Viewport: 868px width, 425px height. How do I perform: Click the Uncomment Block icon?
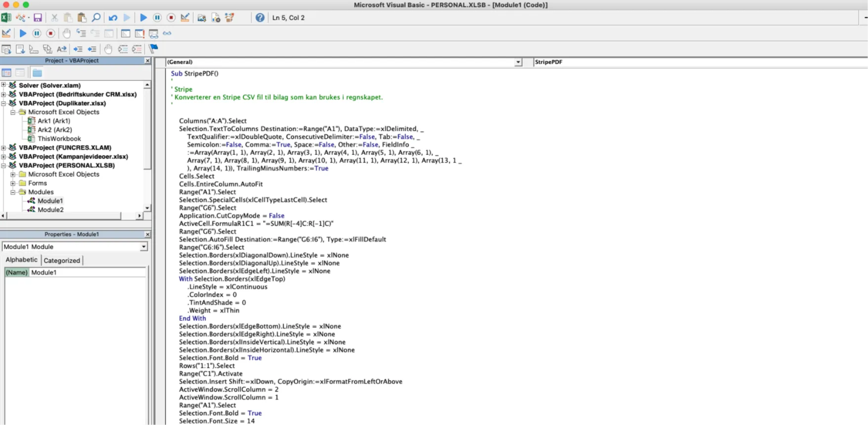point(137,49)
